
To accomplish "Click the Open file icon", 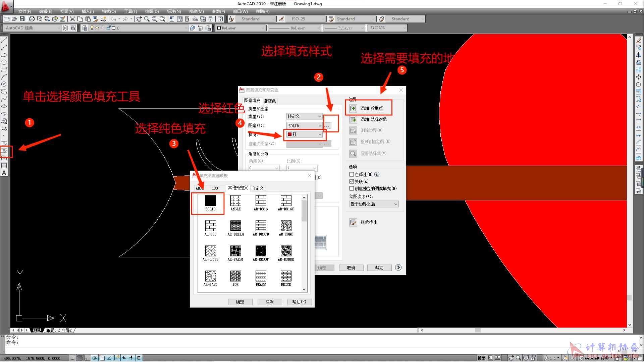I will pyautogui.click(x=14, y=19).
